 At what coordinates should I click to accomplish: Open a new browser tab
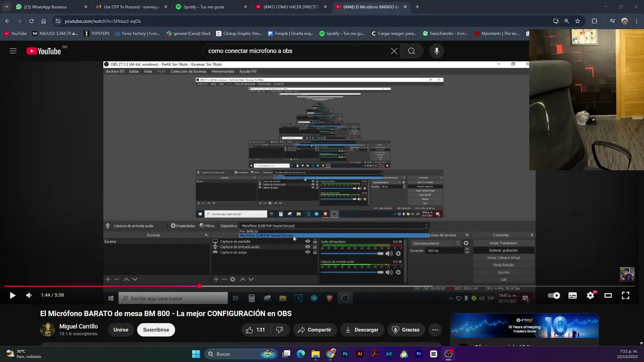click(x=417, y=7)
